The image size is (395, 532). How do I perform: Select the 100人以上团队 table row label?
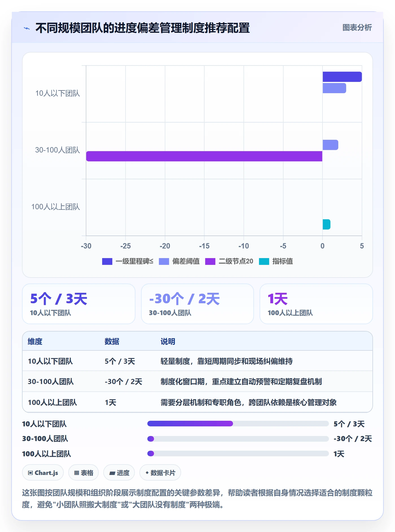pos(52,402)
